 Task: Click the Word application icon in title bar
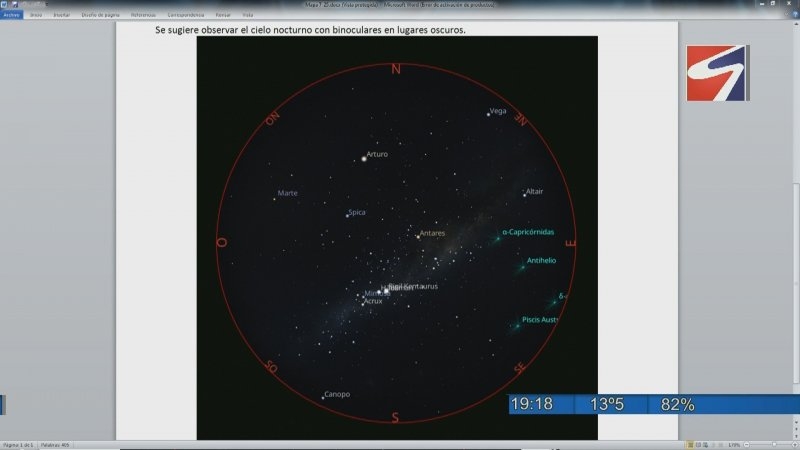click(x=4, y=5)
